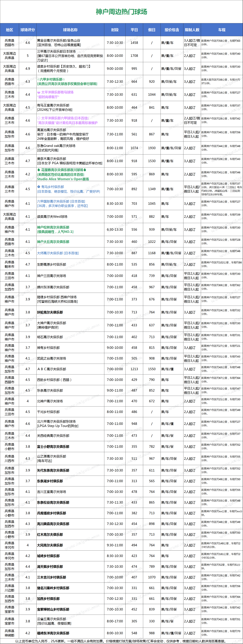Select weekday price 995

134,69
